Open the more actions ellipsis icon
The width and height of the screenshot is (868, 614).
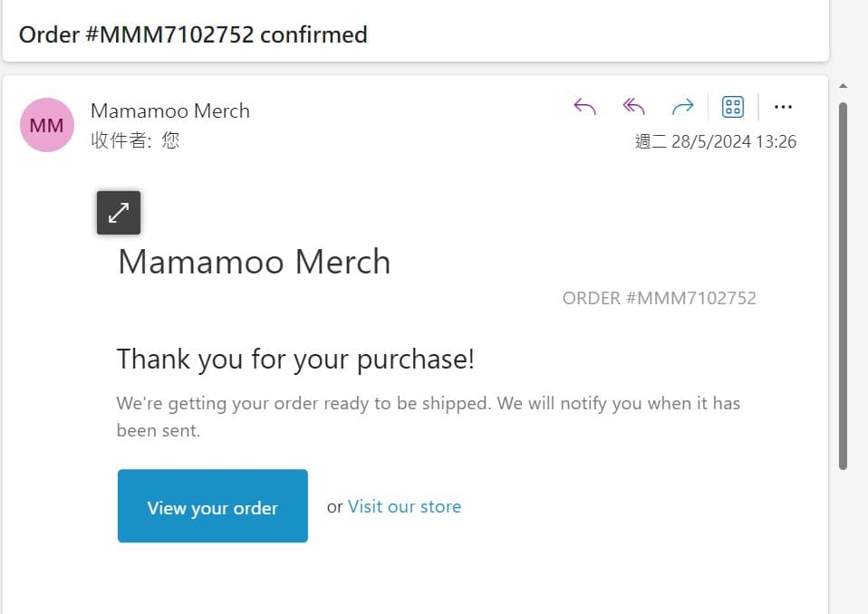tap(783, 106)
